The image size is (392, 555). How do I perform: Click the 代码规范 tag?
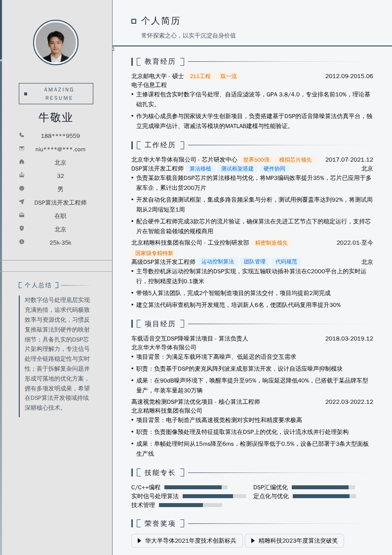click(x=286, y=261)
